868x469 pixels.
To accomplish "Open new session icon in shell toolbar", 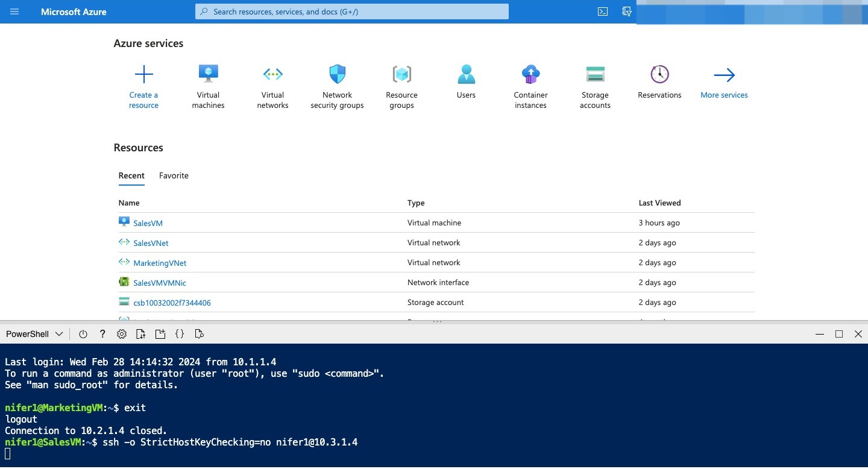I will (160, 334).
